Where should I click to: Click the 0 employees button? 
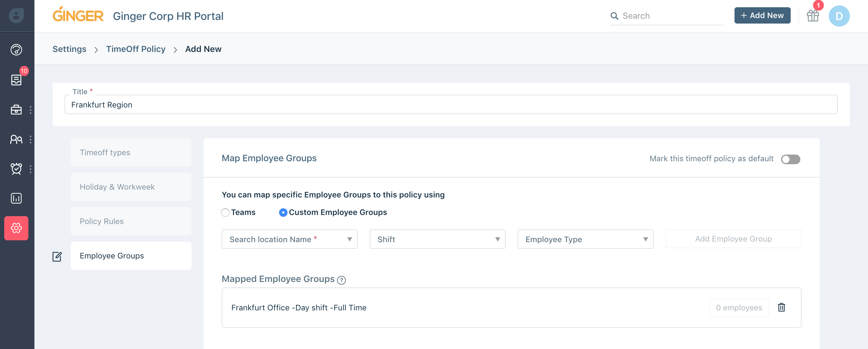(739, 307)
